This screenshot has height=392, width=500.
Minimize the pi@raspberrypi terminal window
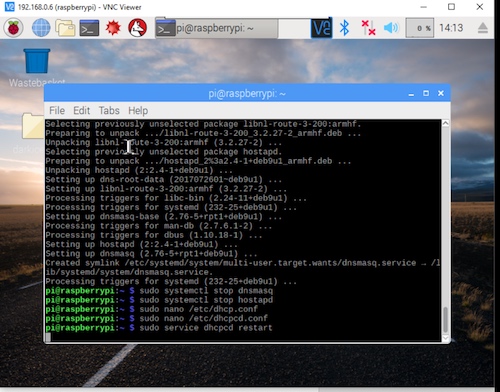click(411, 94)
